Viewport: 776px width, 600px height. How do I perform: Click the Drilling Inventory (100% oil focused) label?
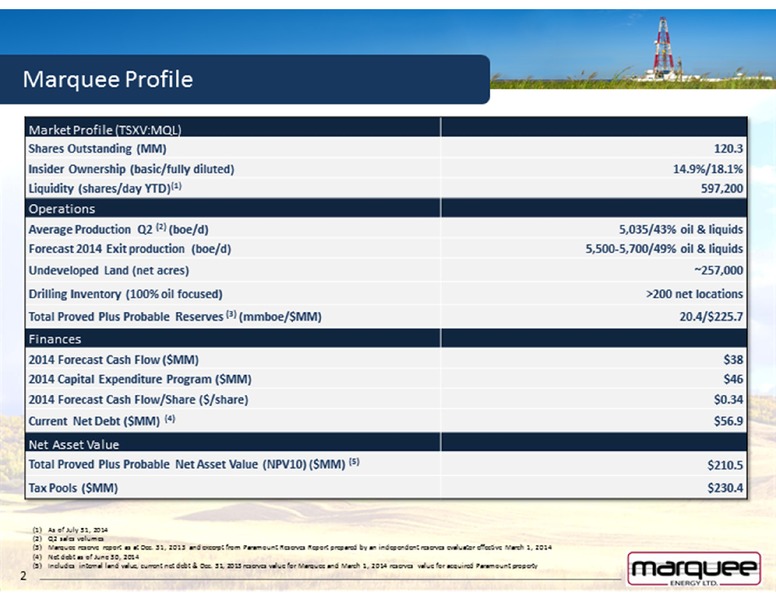[125, 294]
